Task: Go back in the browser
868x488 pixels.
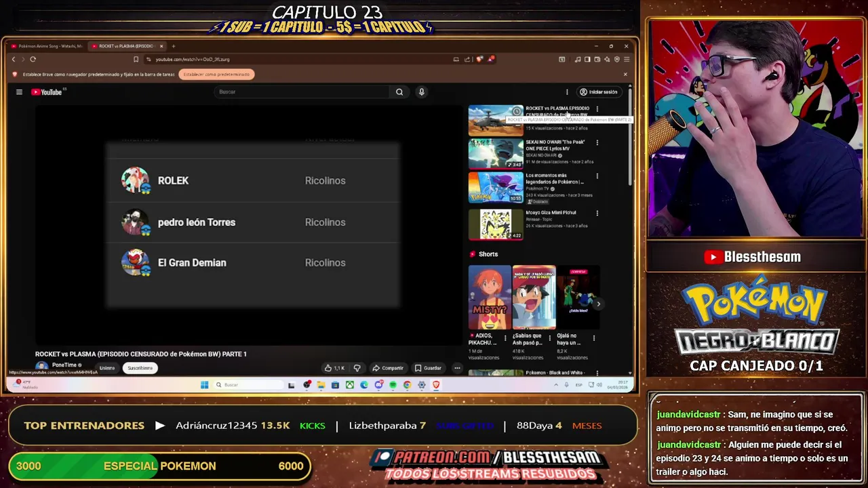Action: tap(14, 59)
